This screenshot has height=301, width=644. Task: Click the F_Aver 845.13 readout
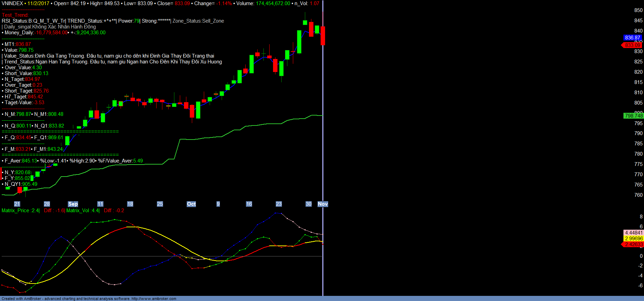point(21,161)
